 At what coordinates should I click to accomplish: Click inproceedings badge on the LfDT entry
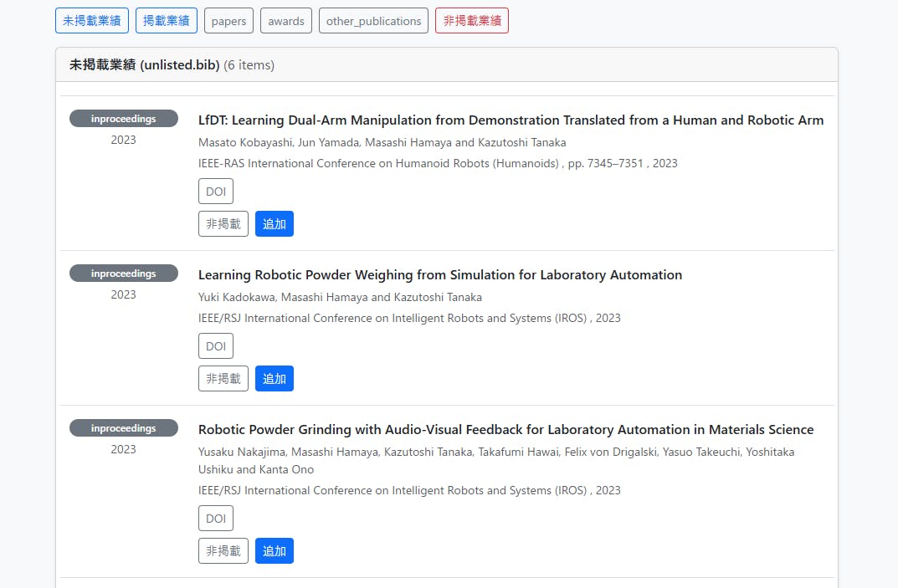click(124, 119)
